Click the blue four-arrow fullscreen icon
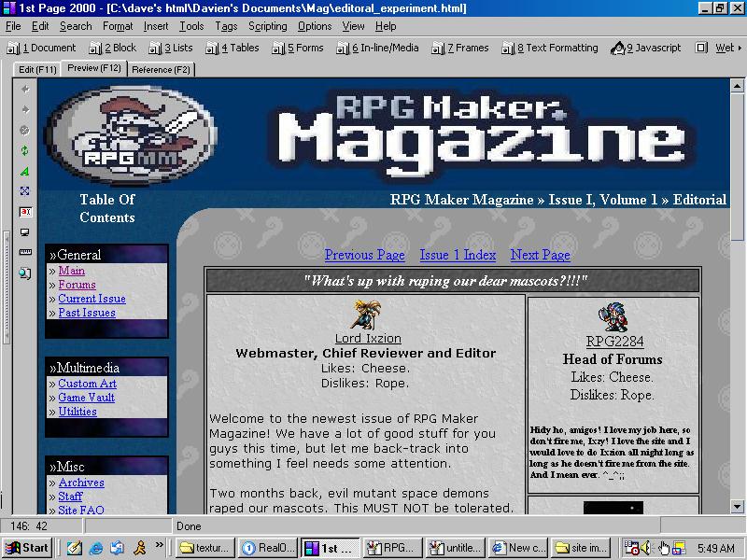This screenshot has width=747, height=560. (x=25, y=191)
